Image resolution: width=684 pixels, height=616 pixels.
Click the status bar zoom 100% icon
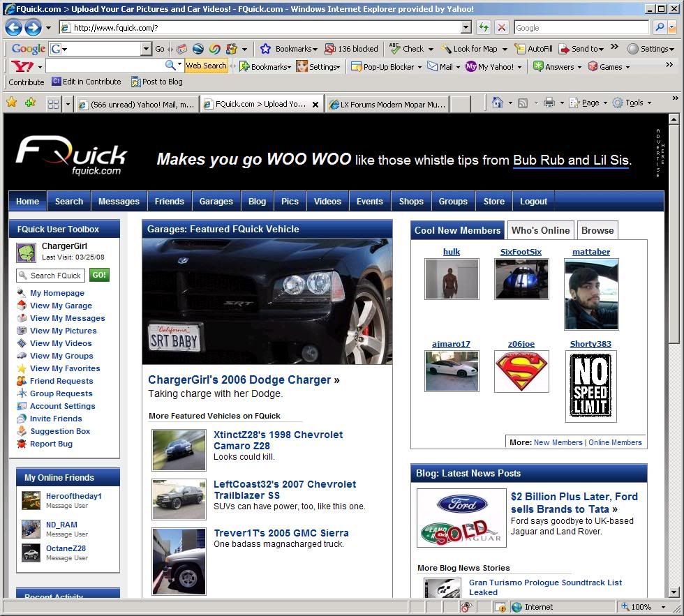(x=625, y=606)
